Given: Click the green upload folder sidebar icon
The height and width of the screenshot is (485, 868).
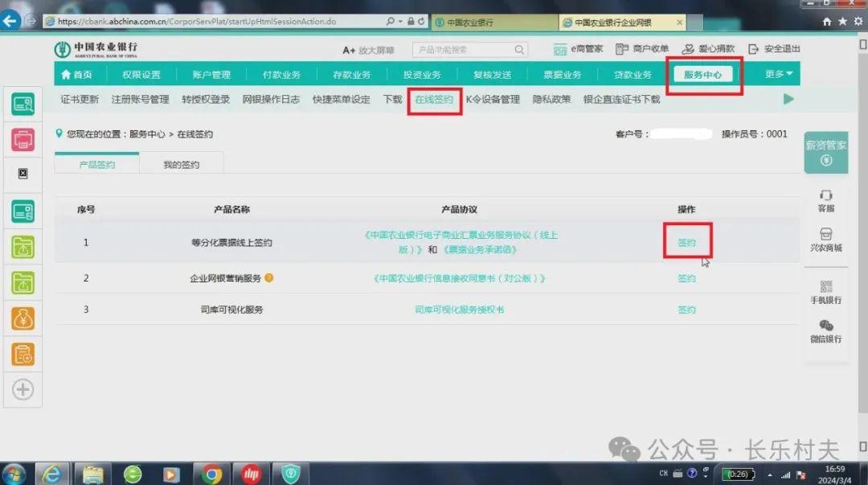Looking at the screenshot, I should click(23, 247).
